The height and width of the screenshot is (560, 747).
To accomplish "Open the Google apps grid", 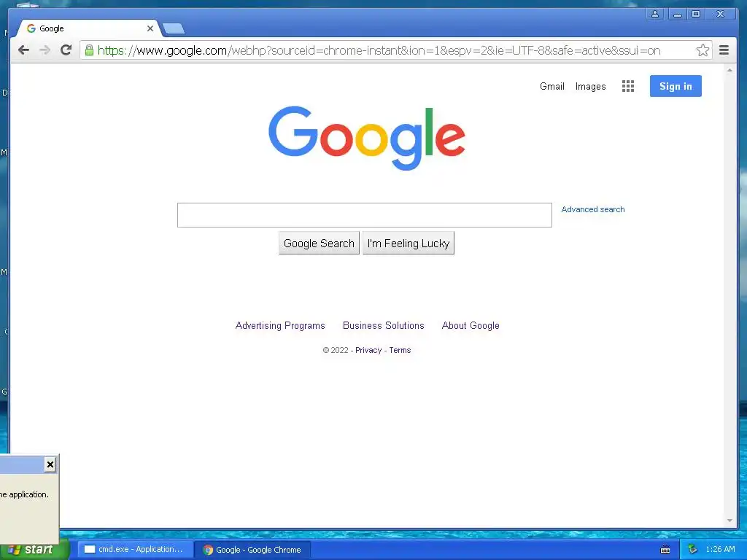I will (628, 86).
